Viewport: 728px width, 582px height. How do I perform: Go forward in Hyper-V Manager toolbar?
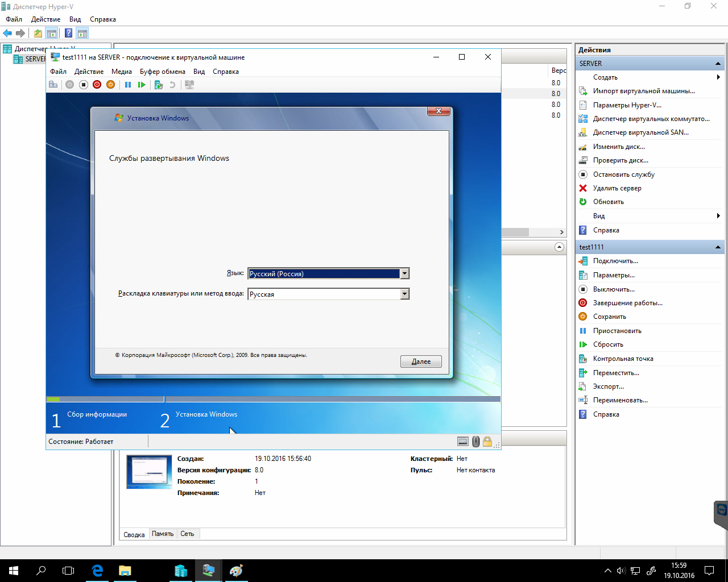click(20, 34)
